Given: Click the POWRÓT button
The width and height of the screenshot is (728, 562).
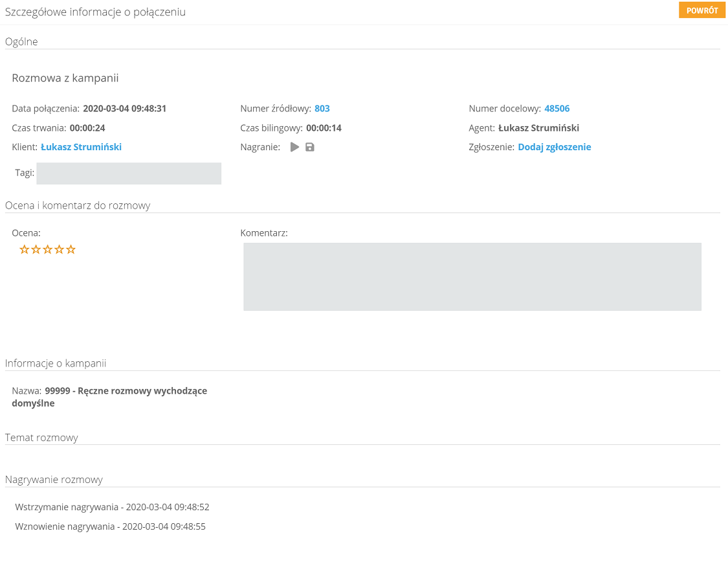Looking at the screenshot, I should (x=702, y=10).
